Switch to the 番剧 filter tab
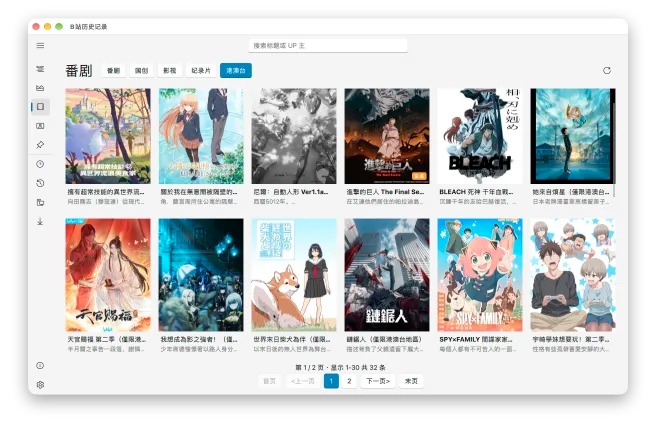 (113, 71)
